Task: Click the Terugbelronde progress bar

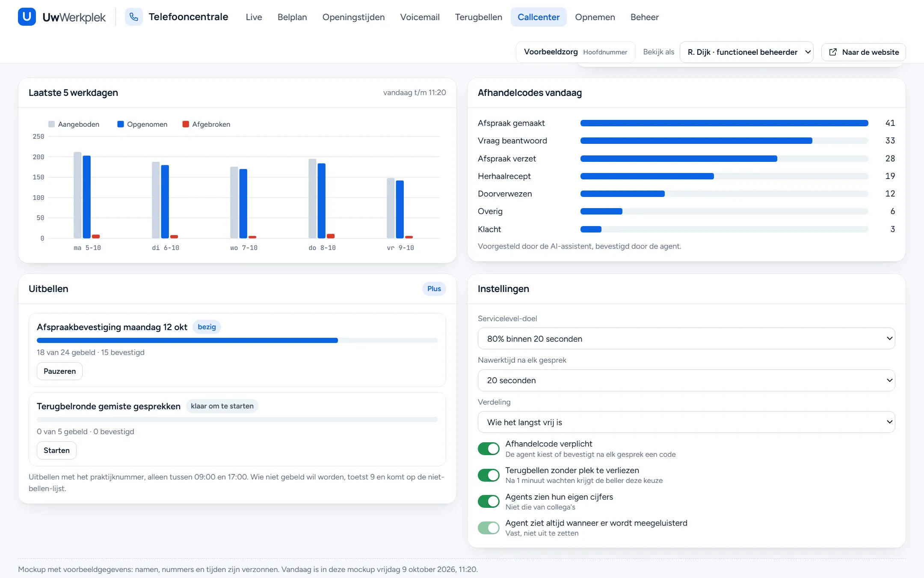Action: click(237, 420)
